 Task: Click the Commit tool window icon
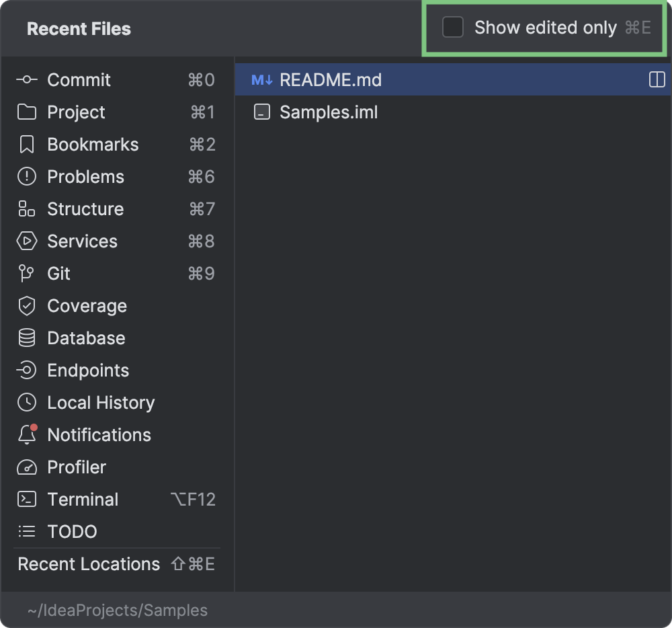point(27,80)
